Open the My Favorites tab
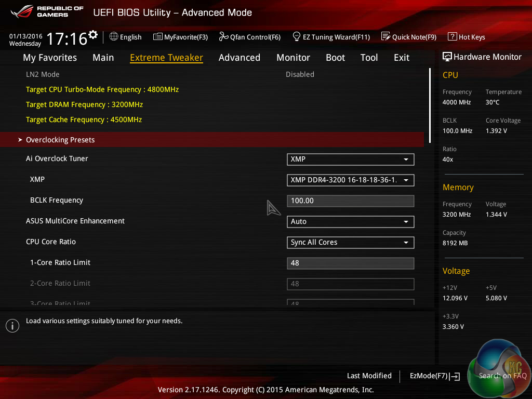 pyautogui.click(x=50, y=58)
